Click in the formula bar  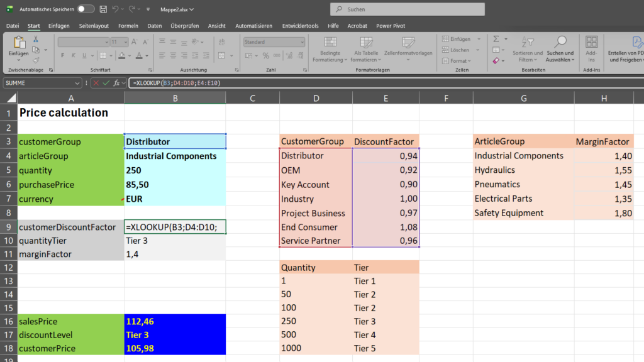386,83
